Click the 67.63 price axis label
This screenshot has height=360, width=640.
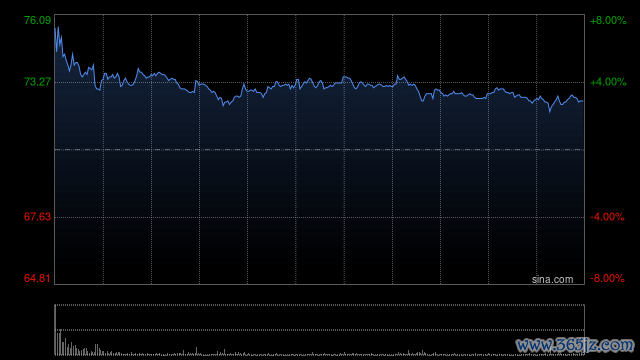[38, 217]
